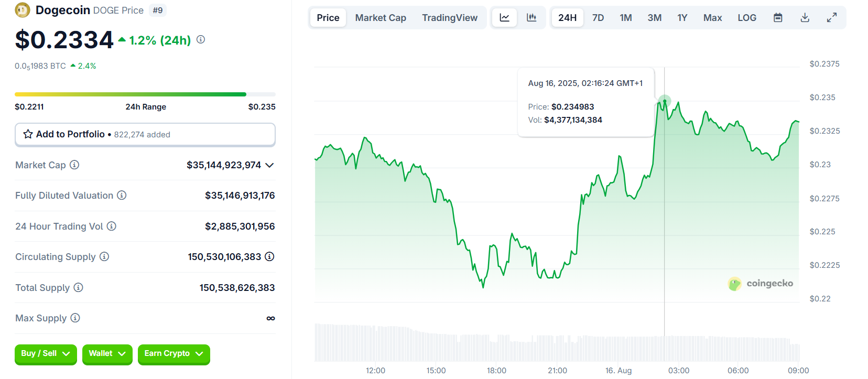Viewport: 868px width, 379px height.
Task: Click the Max Supply info icon
Action: [x=75, y=318]
